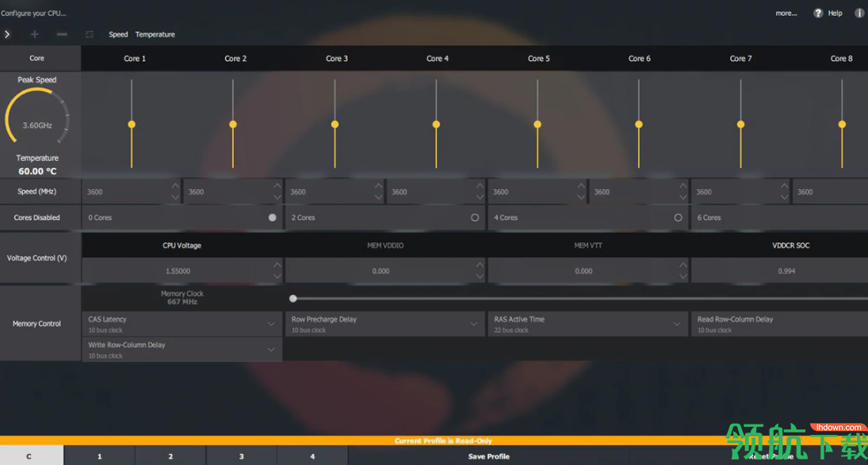Lower MEM VTT with down arrow
868x465 pixels.
pos(683,276)
